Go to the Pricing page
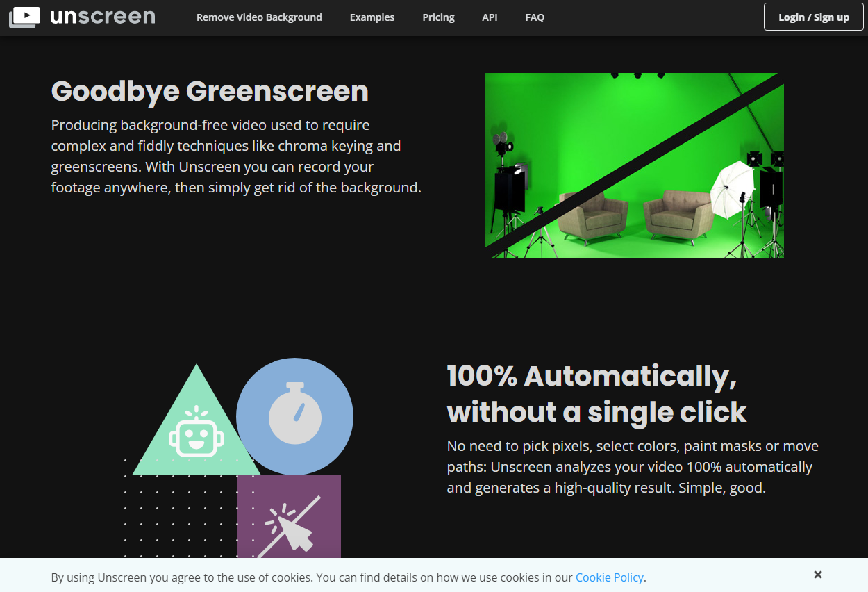Image resolution: width=868 pixels, height=592 pixels. point(438,17)
